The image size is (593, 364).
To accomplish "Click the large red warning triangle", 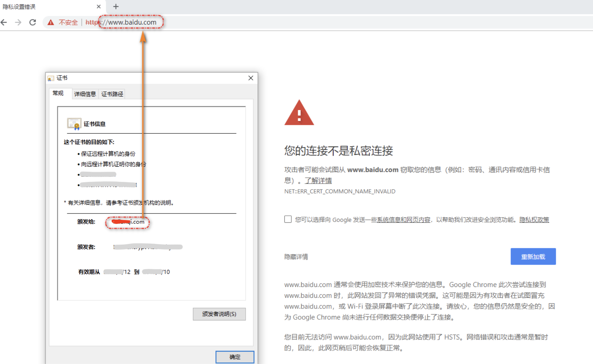I will click(299, 113).
